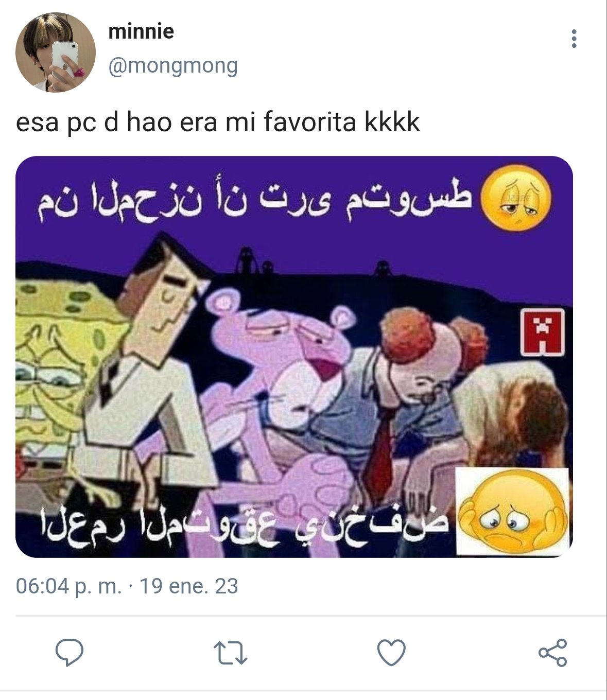Click the red creeper logo in image
Screen dimensions: 607x700
(x=542, y=332)
